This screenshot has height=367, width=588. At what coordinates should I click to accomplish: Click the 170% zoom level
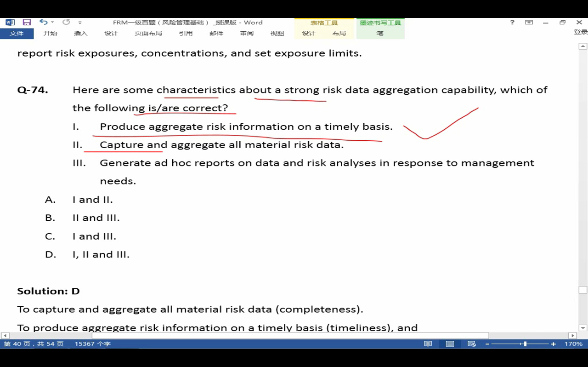coord(574,344)
